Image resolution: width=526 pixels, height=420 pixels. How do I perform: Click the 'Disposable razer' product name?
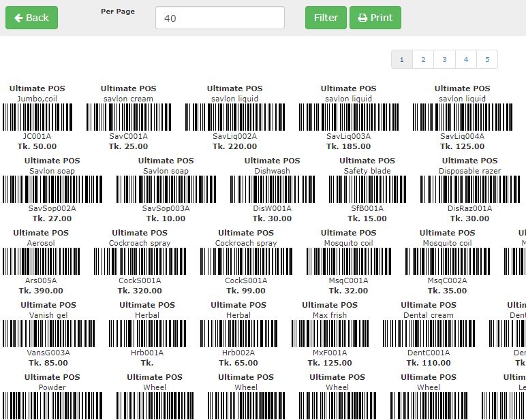(x=470, y=171)
